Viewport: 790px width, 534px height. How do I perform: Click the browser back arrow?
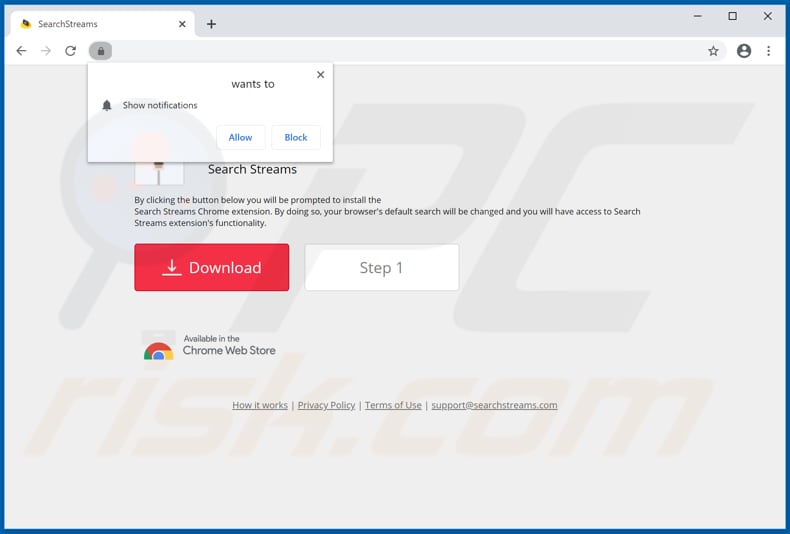coord(21,51)
